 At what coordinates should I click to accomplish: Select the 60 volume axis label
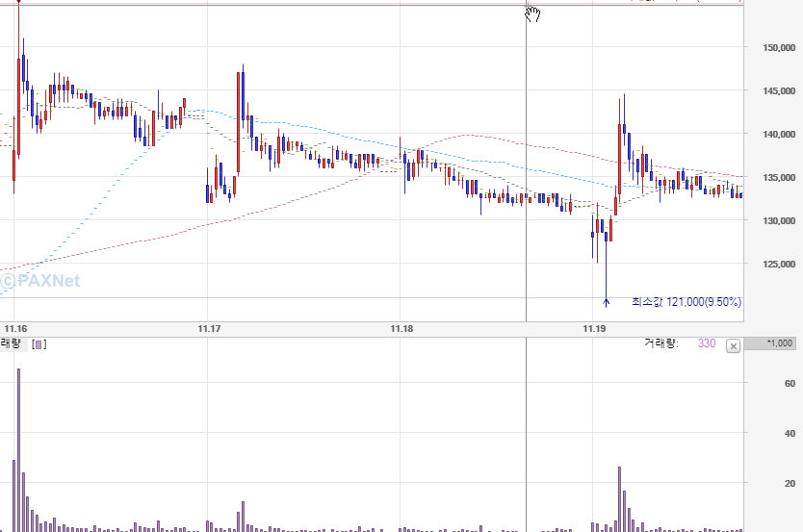(x=790, y=384)
